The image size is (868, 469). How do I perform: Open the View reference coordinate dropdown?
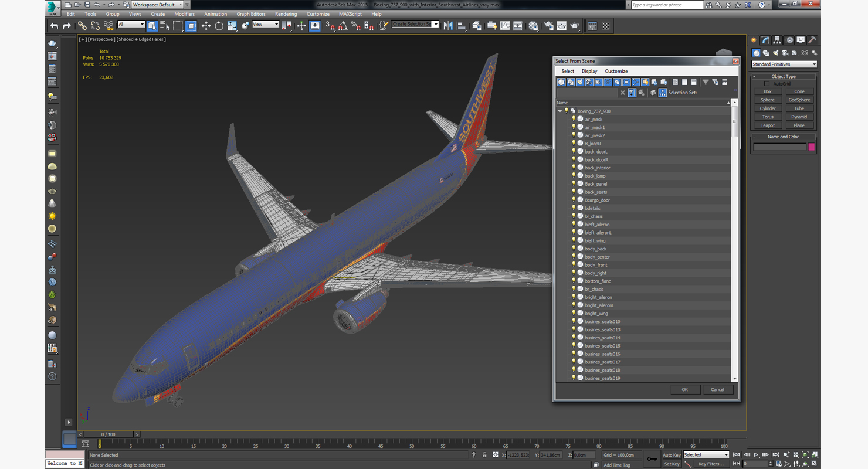[266, 24]
